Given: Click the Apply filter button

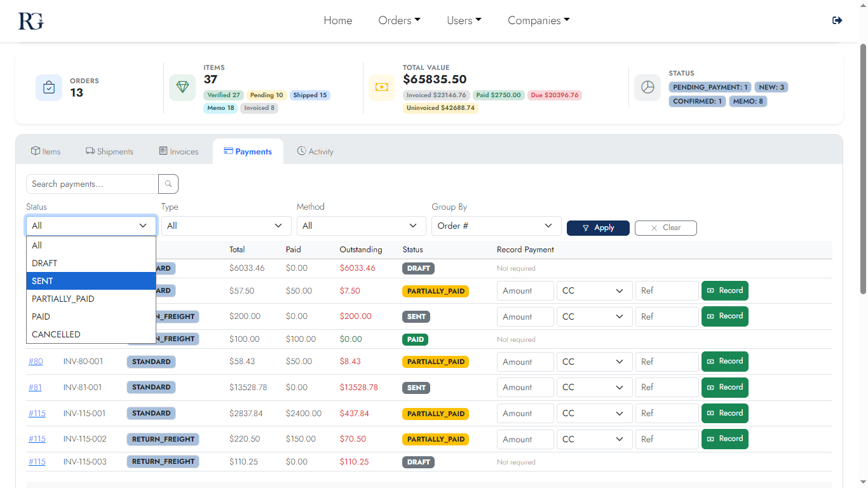Looking at the screenshot, I should coord(598,227).
